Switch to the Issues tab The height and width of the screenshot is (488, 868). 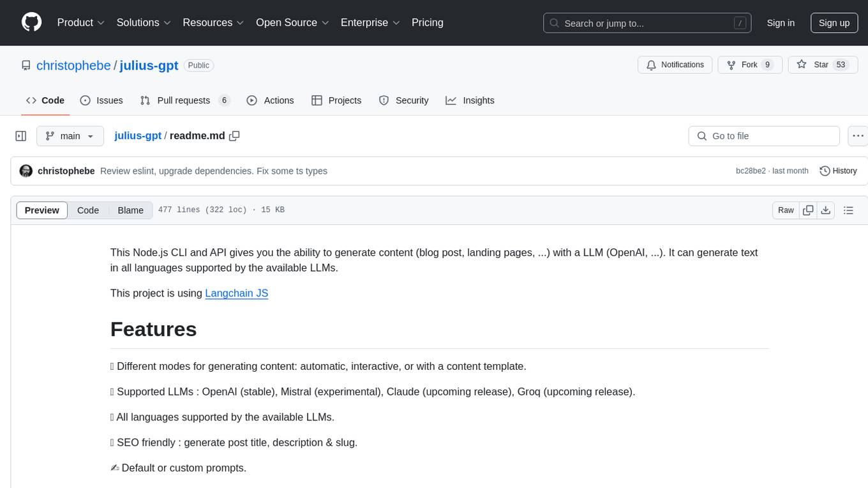point(101,100)
